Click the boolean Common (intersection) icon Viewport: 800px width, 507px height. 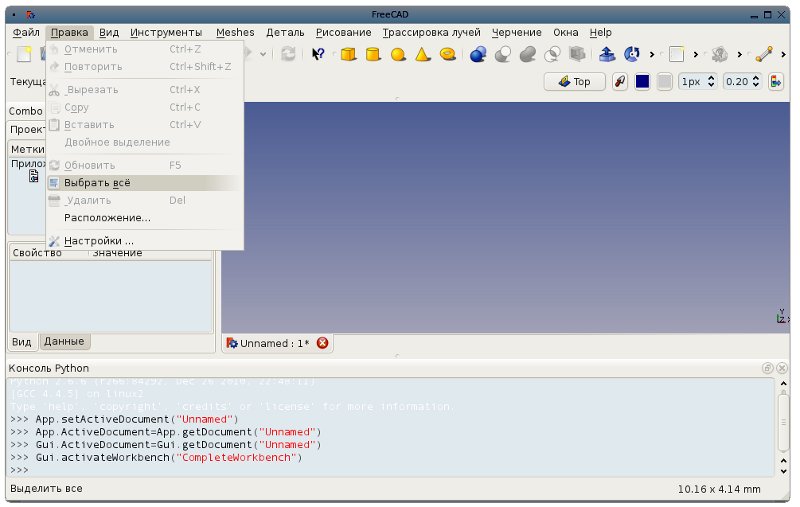point(553,54)
